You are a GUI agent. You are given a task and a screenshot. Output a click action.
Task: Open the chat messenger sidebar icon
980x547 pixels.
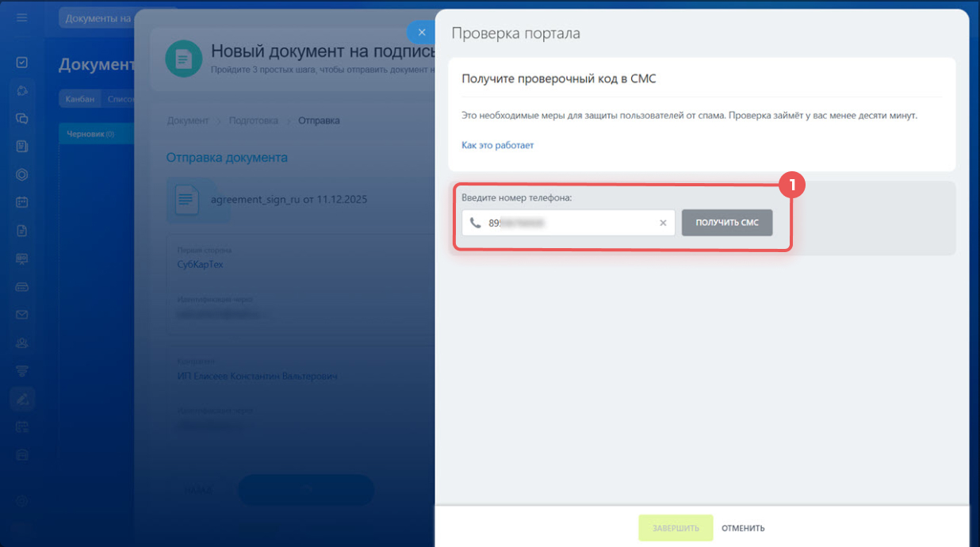pyautogui.click(x=22, y=118)
